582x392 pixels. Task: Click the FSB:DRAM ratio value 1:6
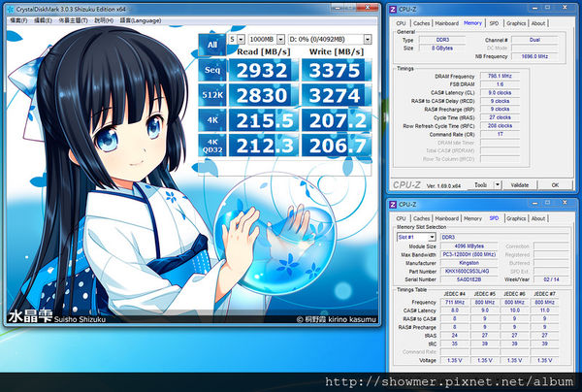point(500,84)
